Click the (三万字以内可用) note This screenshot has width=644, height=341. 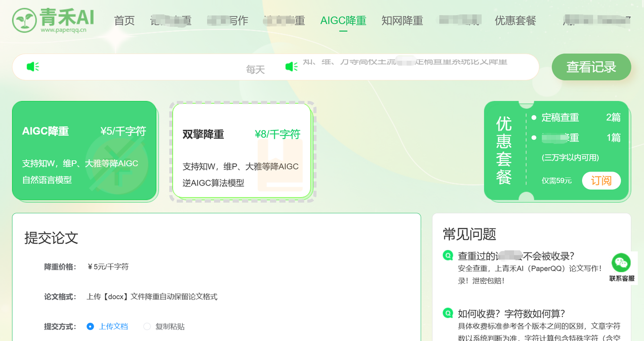coord(570,157)
